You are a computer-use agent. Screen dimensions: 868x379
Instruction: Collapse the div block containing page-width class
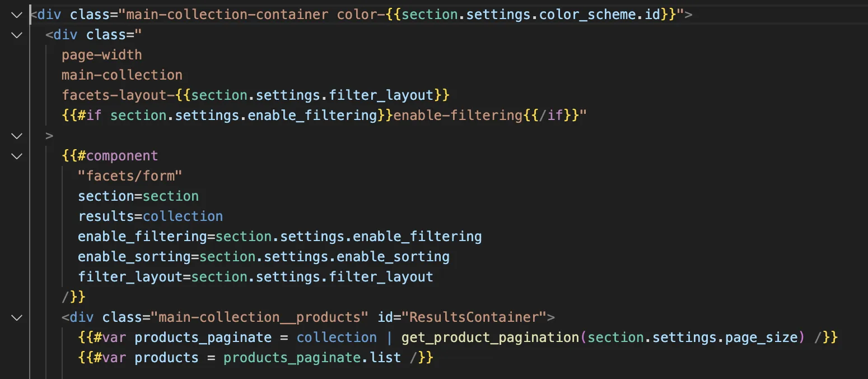point(17,35)
